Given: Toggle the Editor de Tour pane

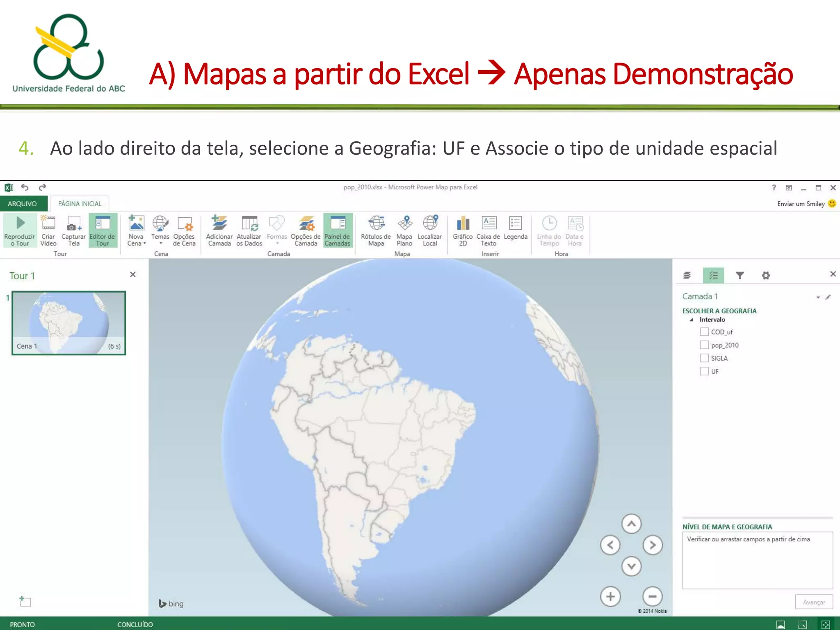Looking at the screenshot, I should (103, 231).
